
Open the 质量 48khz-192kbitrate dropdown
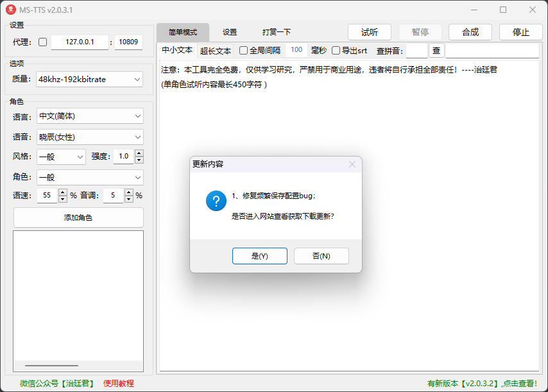(x=90, y=79)
